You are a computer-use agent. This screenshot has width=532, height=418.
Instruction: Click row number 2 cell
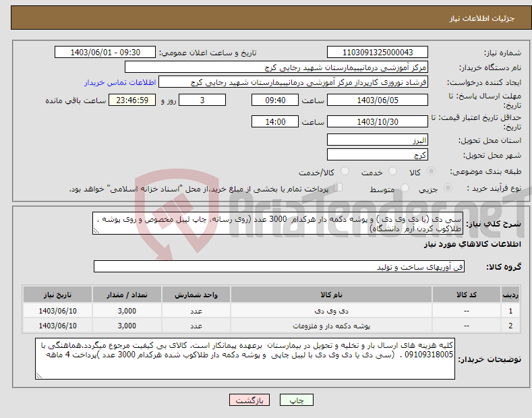[510, 326]
